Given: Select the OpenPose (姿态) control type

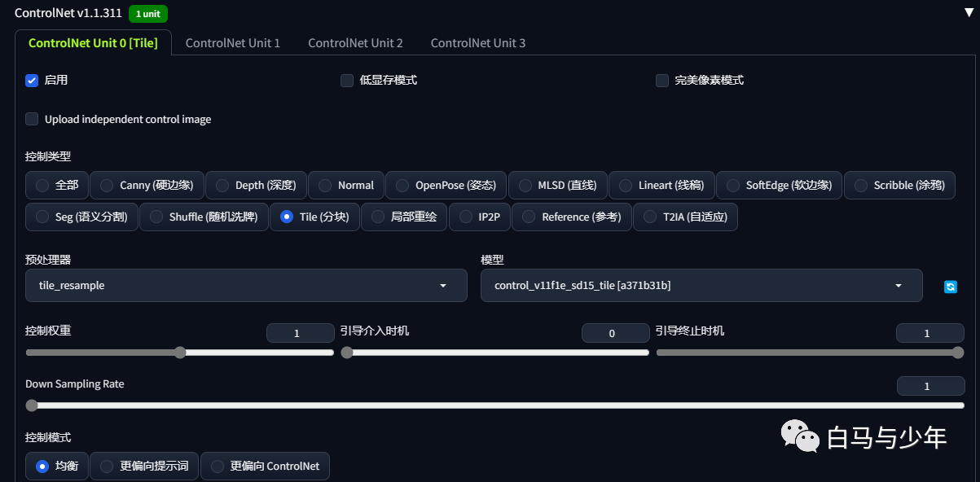Looking at the screenshot, I should tap(446, 186).
